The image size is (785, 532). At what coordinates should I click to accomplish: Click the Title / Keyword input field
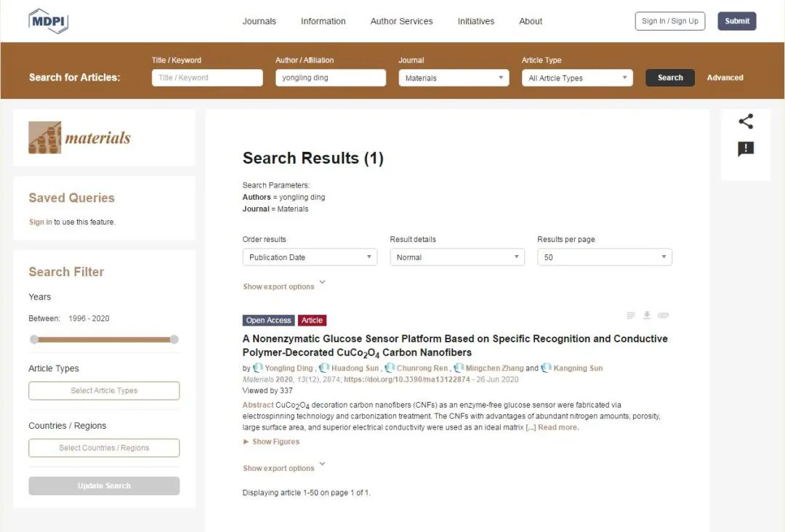pyautogui.click(x=207, y=78)
